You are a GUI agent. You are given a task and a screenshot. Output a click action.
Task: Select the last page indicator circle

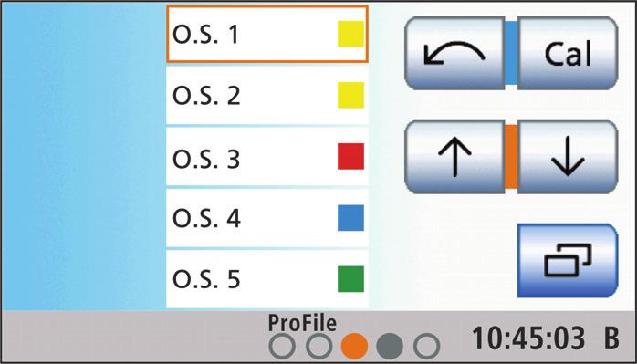point(426,347)
